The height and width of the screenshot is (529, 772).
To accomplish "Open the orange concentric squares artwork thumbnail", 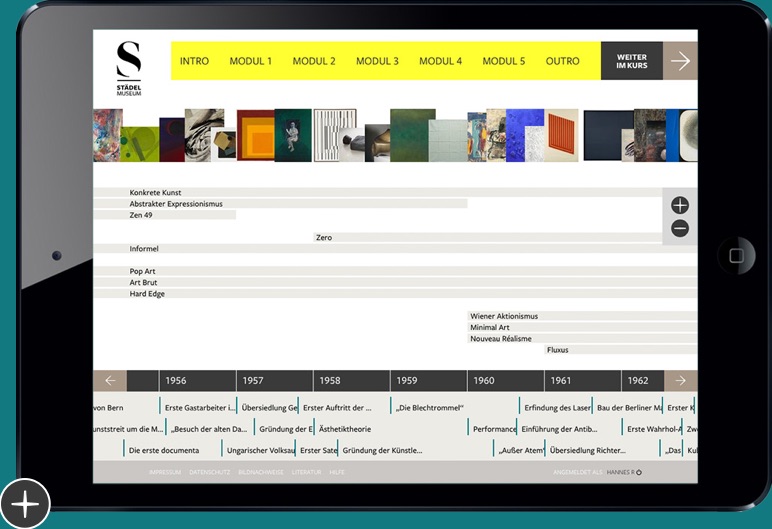I will pyautogui.click(x=255, y=135).
